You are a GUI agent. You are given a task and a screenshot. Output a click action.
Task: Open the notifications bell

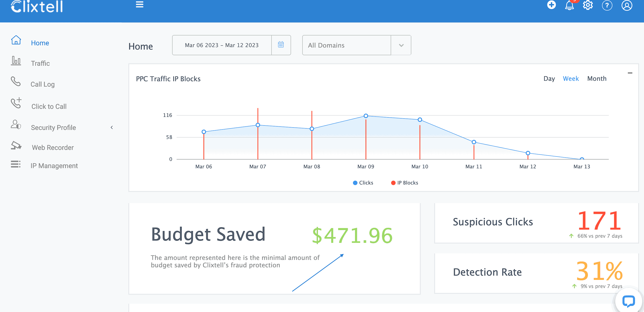tap(569, 5)
